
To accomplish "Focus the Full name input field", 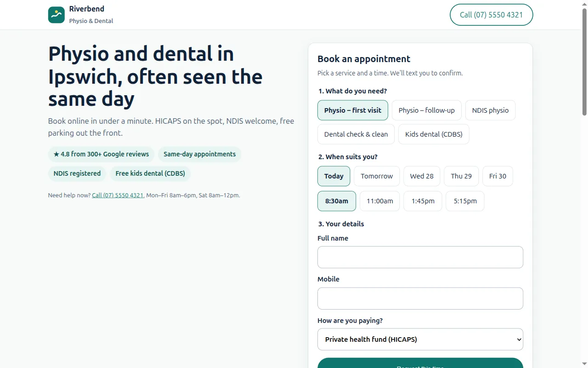I will pyautogui.click(x=420, y=257).
